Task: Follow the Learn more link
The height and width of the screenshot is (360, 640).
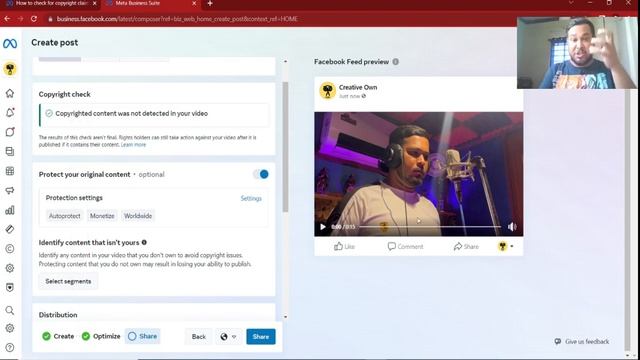Action: [133, 145]
